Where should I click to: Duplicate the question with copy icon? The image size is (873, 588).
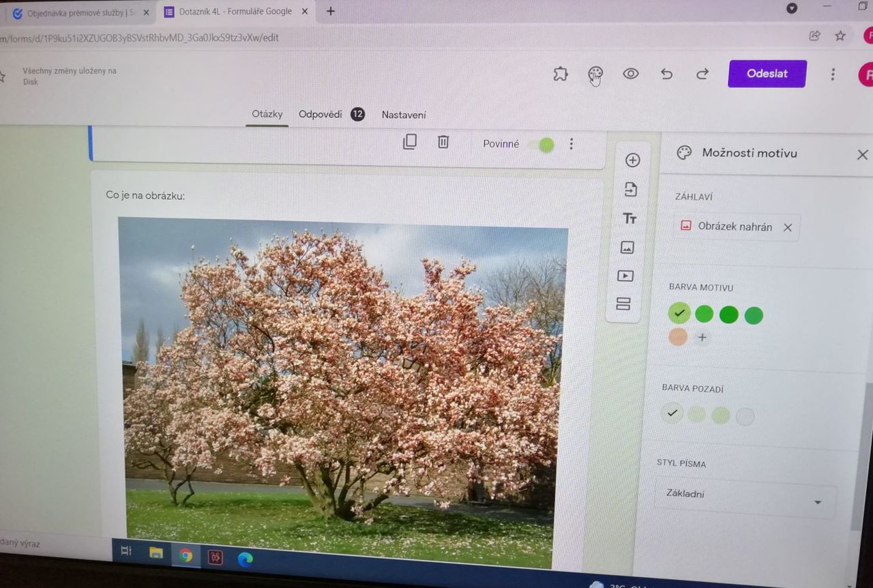click(x=409, y=141)
